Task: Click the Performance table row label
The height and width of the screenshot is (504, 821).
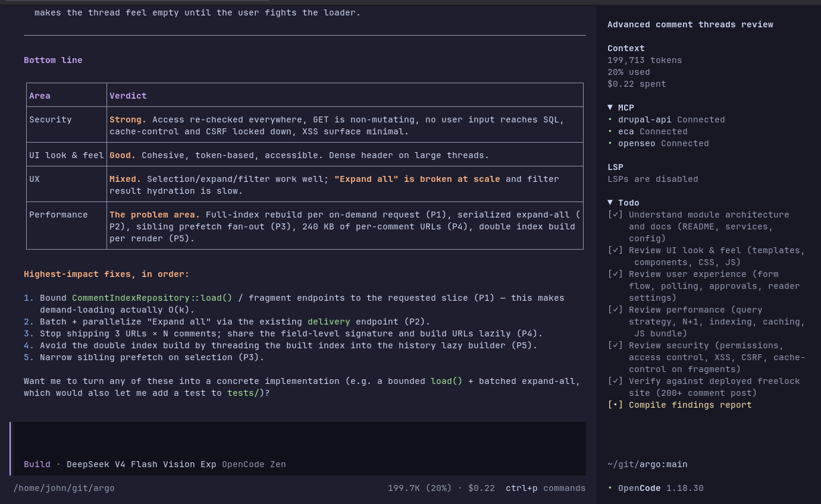Action: (x=58, y=215)
